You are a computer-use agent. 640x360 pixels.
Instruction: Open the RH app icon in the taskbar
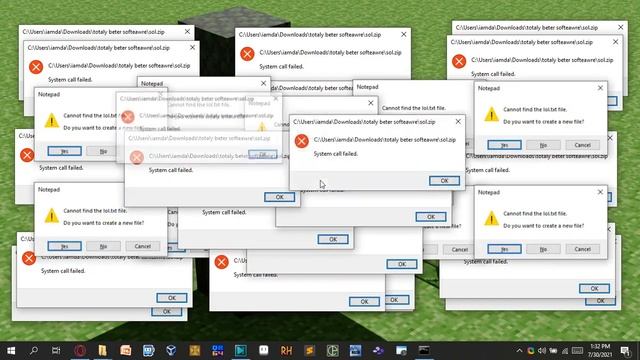[286, 351]
